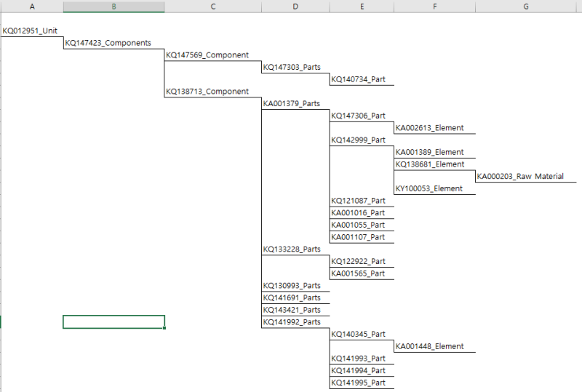Select cell KA001448_Element
The height and width of the screenshot is (392, 582).
(x=434, y=346)
